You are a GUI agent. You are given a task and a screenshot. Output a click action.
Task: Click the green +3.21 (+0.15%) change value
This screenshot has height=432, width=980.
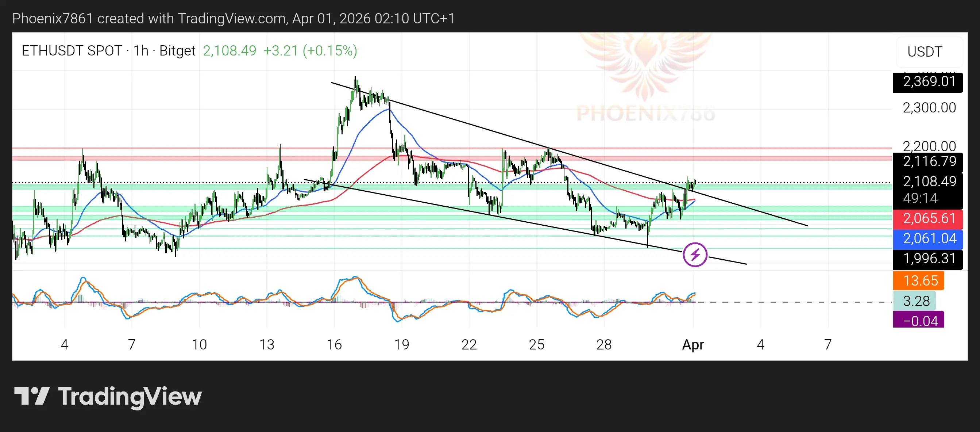click(310, 51)
